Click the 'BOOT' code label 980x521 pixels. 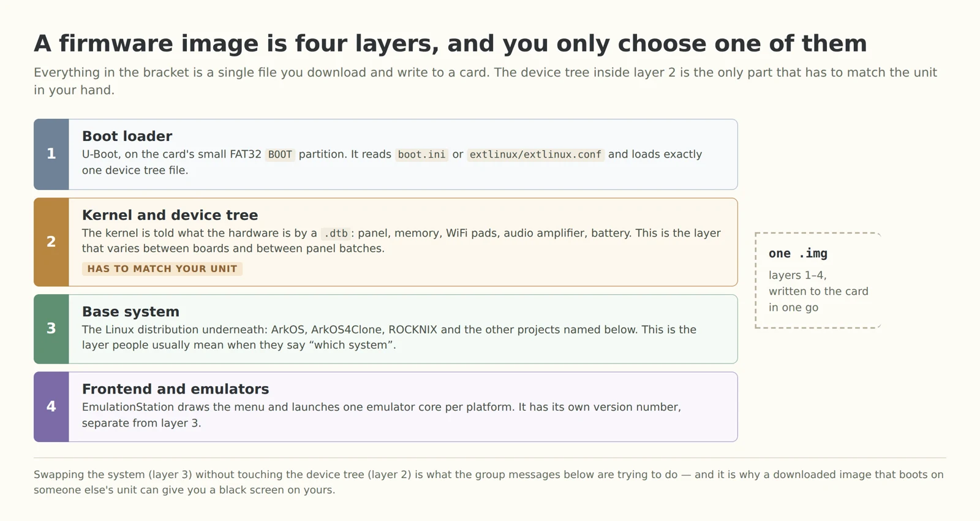pyautogui.click(x=280, y=154)
